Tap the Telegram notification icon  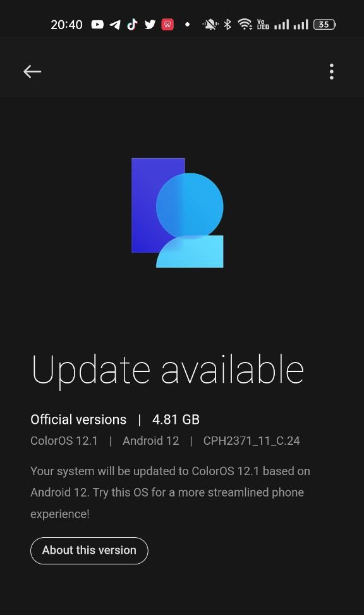[x=115, y=25]
